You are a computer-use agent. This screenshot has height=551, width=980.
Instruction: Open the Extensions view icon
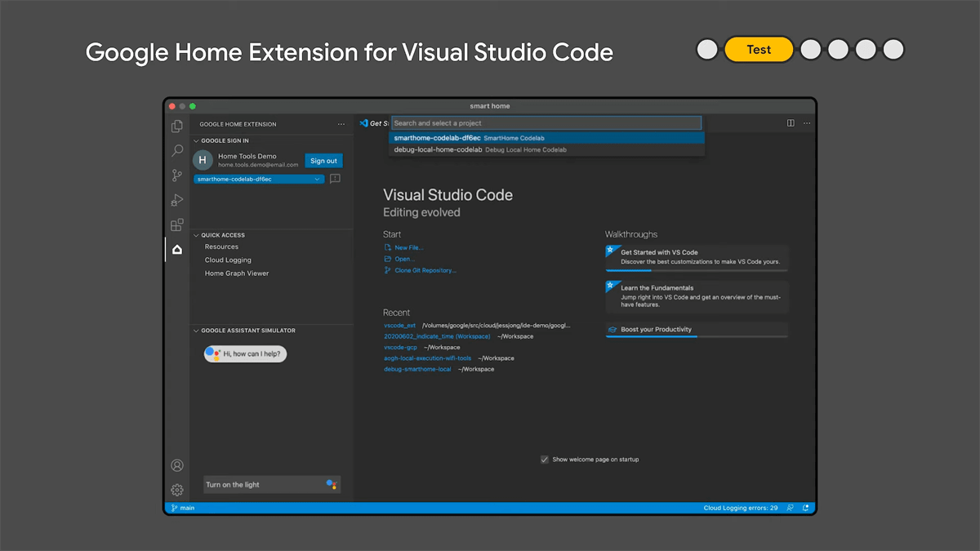point(177,224)
